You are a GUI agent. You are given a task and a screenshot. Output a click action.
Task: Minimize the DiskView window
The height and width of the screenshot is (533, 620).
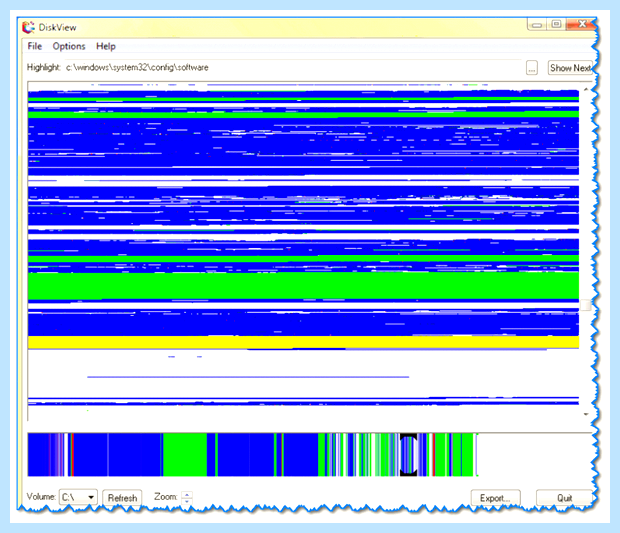pos(537,25)
